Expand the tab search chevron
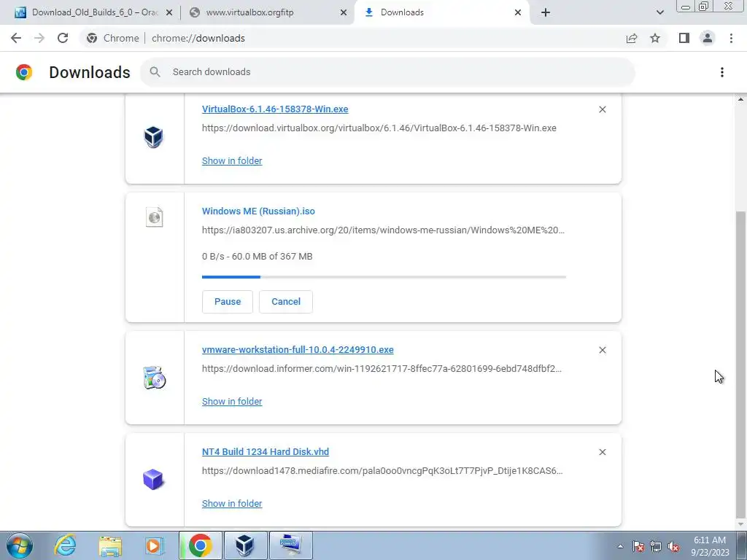The width and height of the screenshot is (747, 560). click(x=659, y=12)
